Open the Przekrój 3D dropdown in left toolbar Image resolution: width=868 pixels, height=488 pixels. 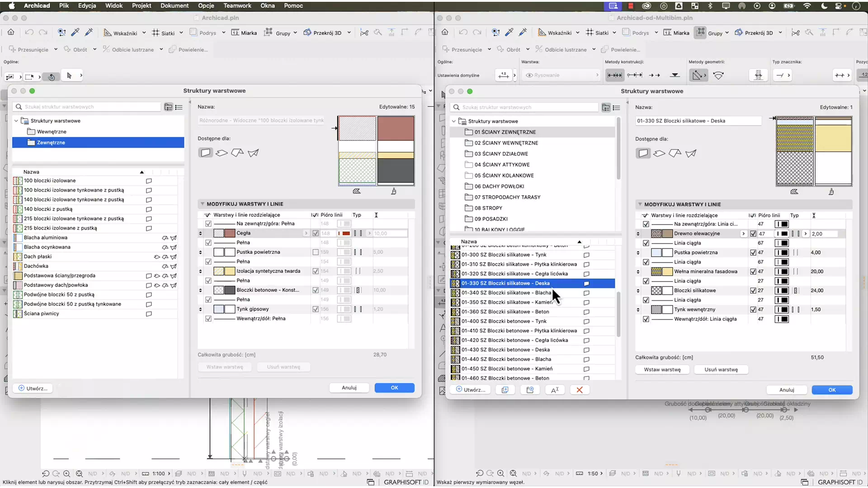pyautogui.click(x=349, y=33)
